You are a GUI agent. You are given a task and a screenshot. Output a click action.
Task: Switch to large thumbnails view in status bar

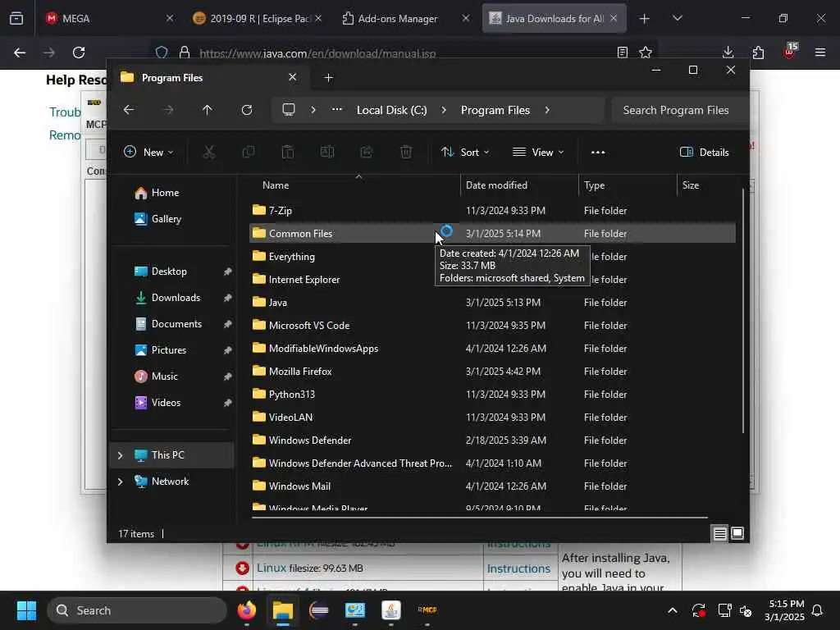click(x=737, y=533)
